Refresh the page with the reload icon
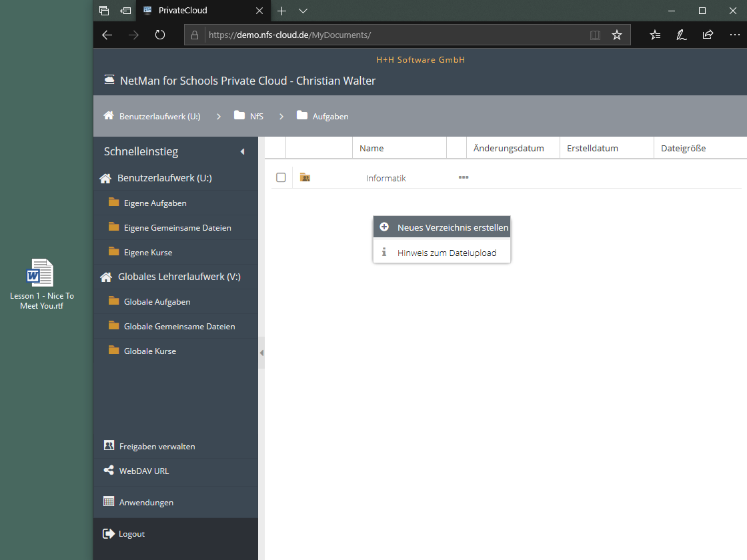 [160, 35]
